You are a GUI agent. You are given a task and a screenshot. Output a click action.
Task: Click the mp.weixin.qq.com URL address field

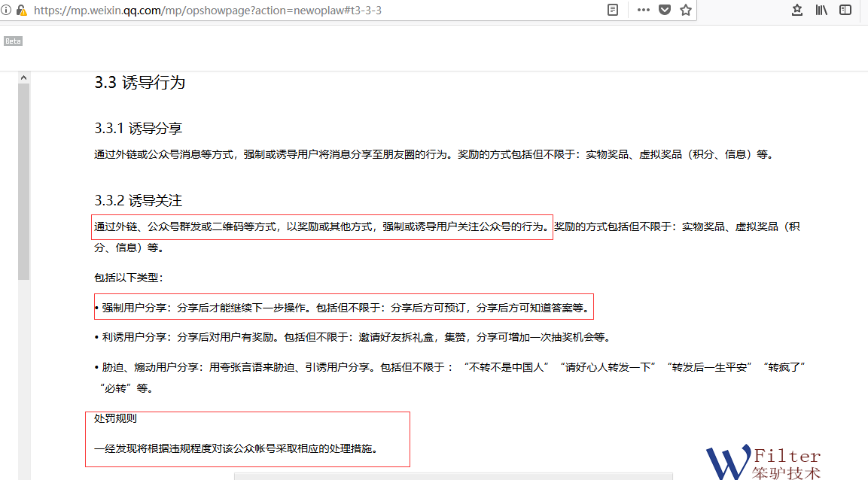tap(301, 11)
